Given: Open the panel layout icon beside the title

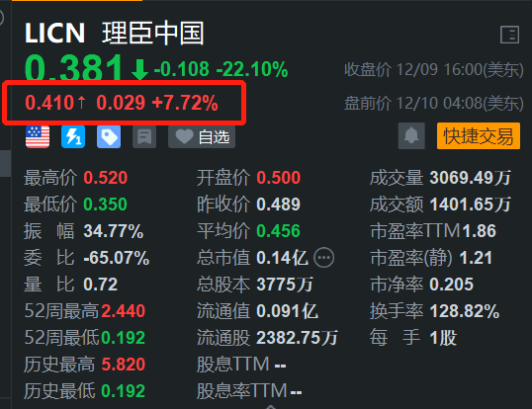Looking at the screenshot, I should coord(509,35).
